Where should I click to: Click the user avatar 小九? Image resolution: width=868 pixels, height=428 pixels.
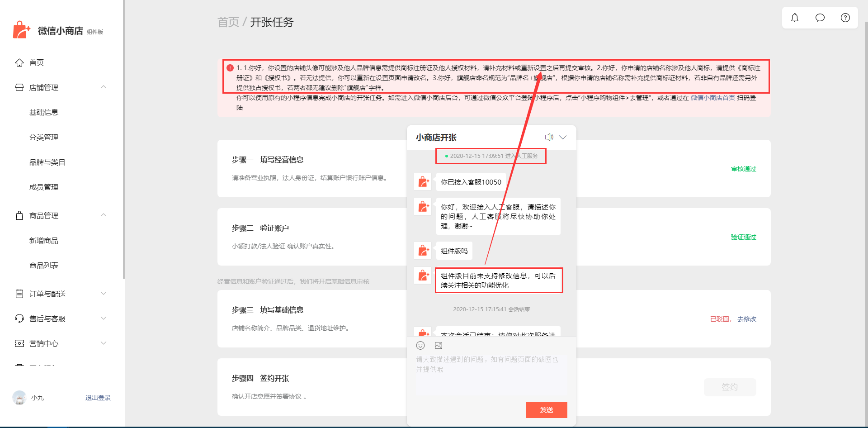pos(19,398)
